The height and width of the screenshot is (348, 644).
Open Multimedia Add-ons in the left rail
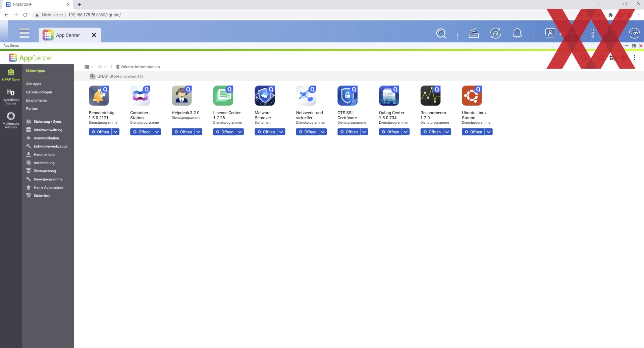tap(11, 120)
